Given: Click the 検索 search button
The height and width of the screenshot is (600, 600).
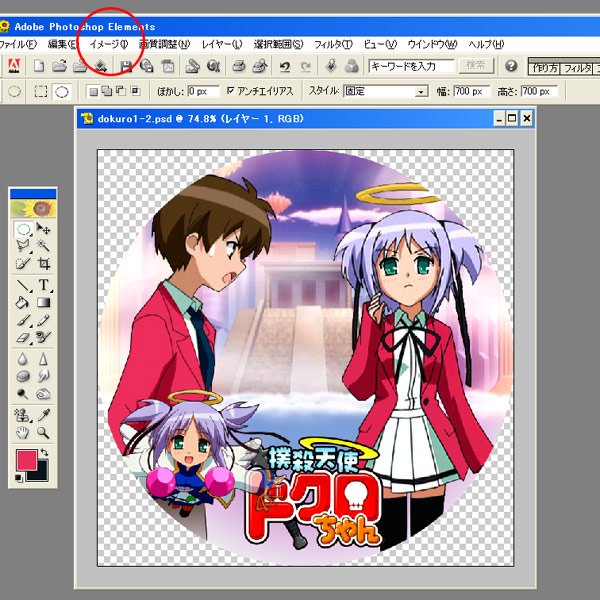Looking at the screenshot, I should pos(476,65).
